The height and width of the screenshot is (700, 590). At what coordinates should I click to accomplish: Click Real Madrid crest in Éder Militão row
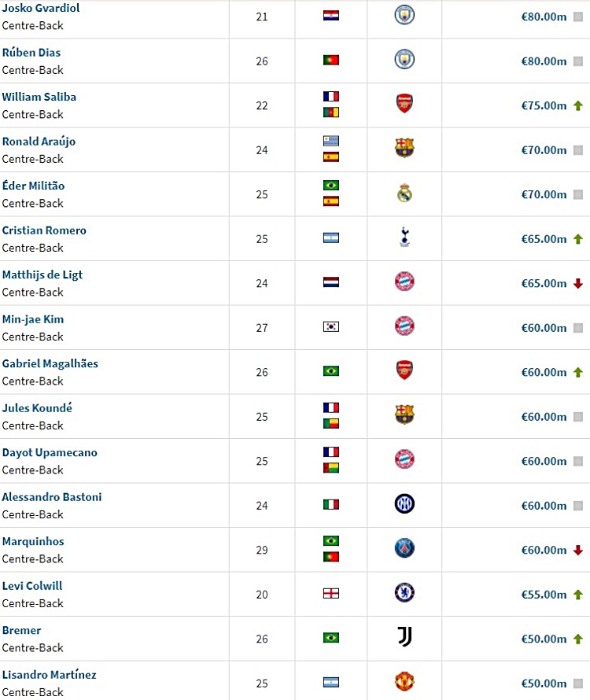tap(404, 193)
